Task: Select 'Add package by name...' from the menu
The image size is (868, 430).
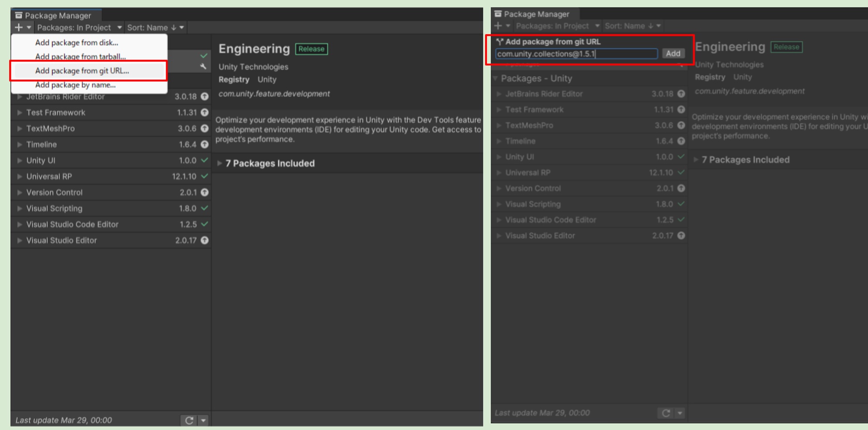Action: [x=75, y=85]
